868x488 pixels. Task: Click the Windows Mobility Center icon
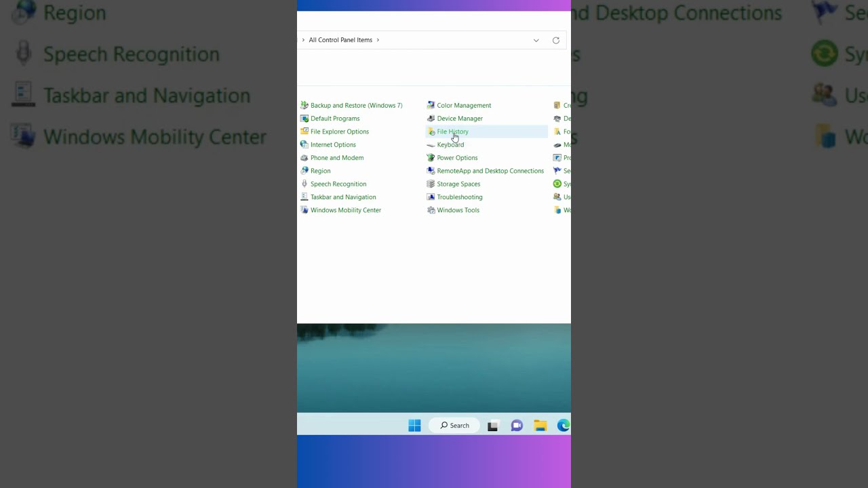(x=304, y=210)
